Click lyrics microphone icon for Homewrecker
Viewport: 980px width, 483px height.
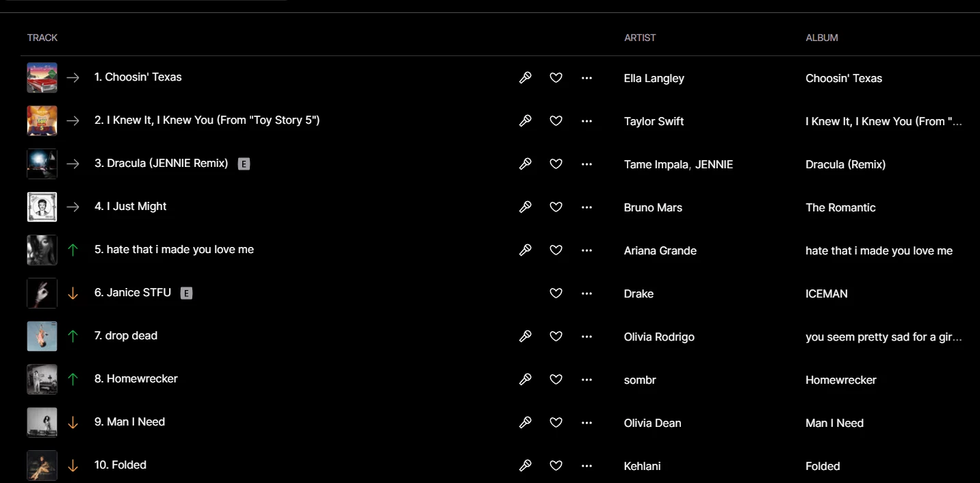click(525, 380)
